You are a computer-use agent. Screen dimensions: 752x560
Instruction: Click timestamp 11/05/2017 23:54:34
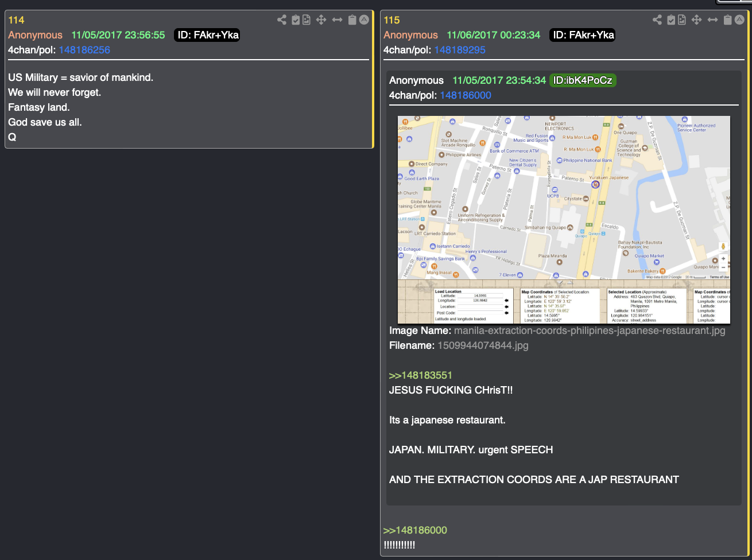(x=499, y=80)
